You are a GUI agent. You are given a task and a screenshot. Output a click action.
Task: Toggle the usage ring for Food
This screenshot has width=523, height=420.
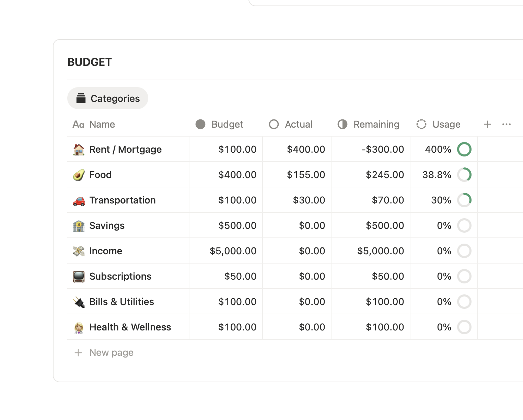click(x=464, y=175)
